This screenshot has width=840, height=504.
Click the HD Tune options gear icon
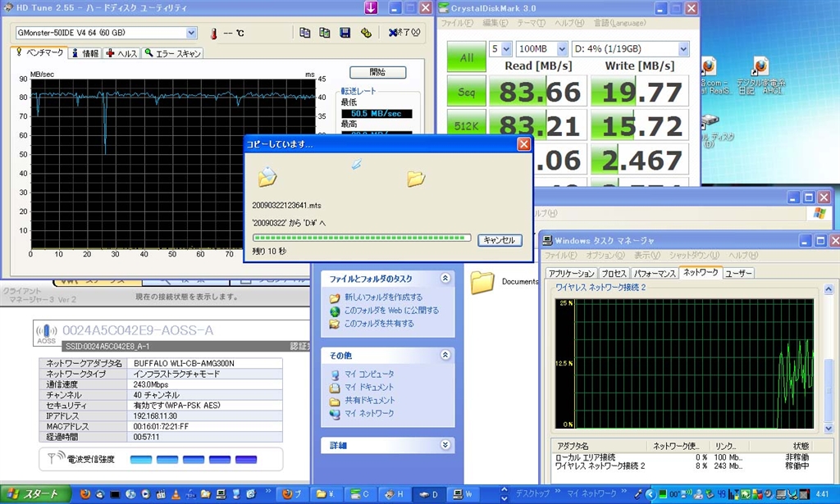coord(366,33)
